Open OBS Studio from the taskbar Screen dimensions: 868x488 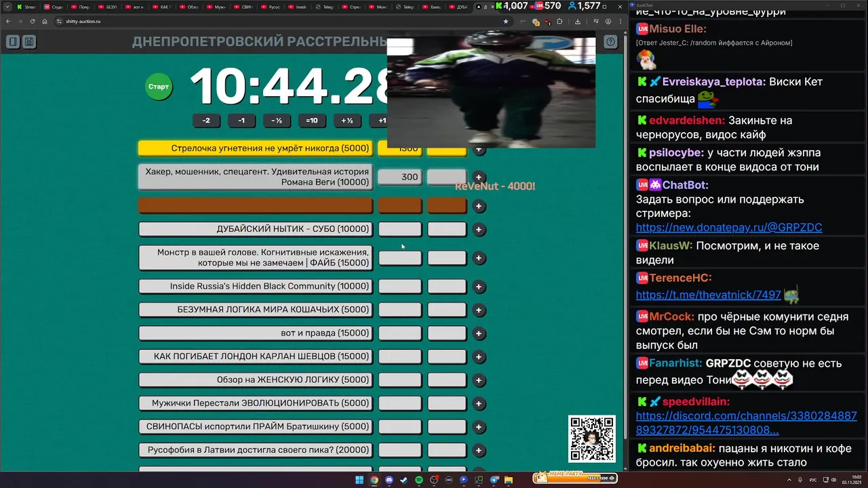(434, 480)
